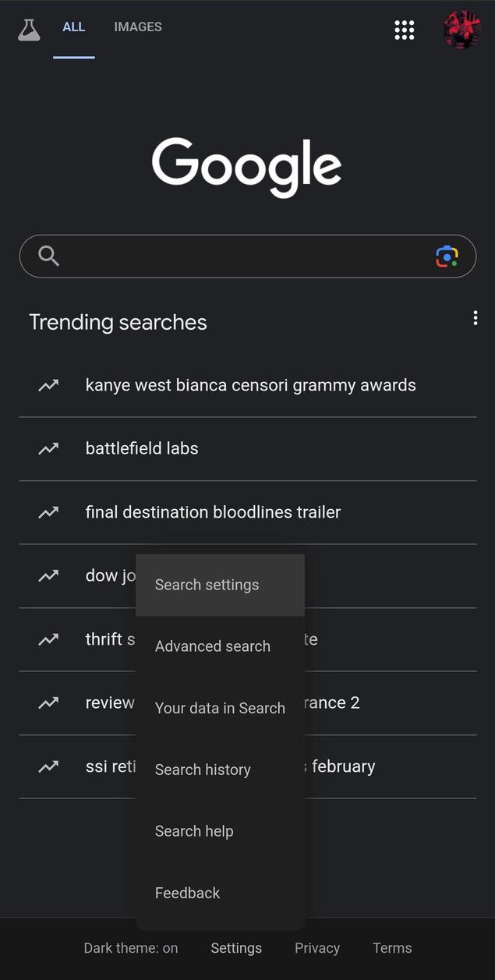Open Google Lens camera search

[447, 256]
